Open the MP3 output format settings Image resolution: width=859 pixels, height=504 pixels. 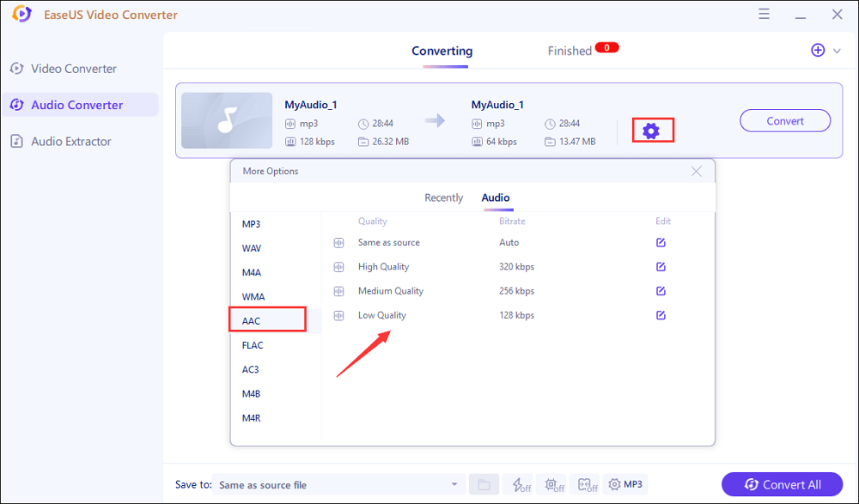coord(625,485)
